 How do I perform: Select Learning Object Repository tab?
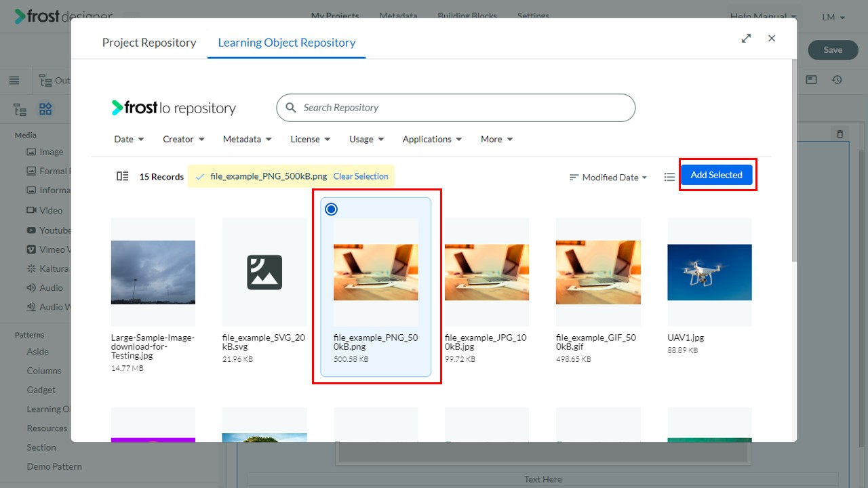[286, 42]
